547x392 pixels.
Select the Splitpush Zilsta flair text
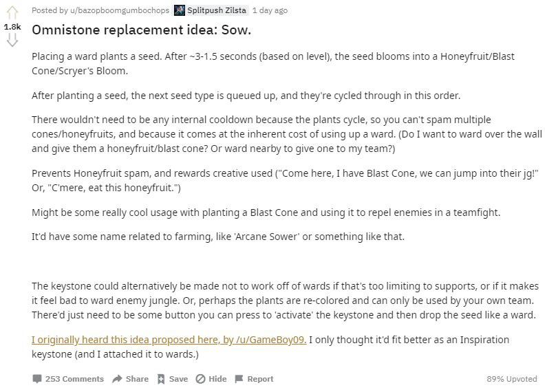pos(216,10)
